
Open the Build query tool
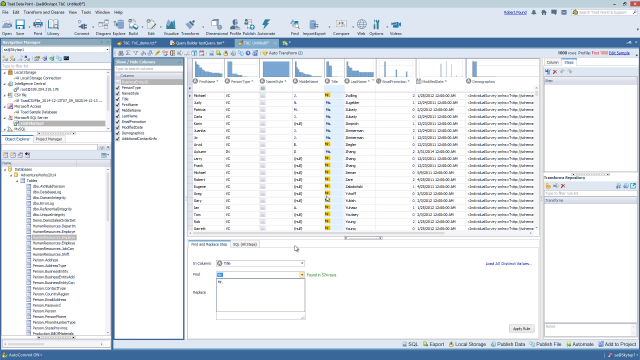(x=133, y=27)
